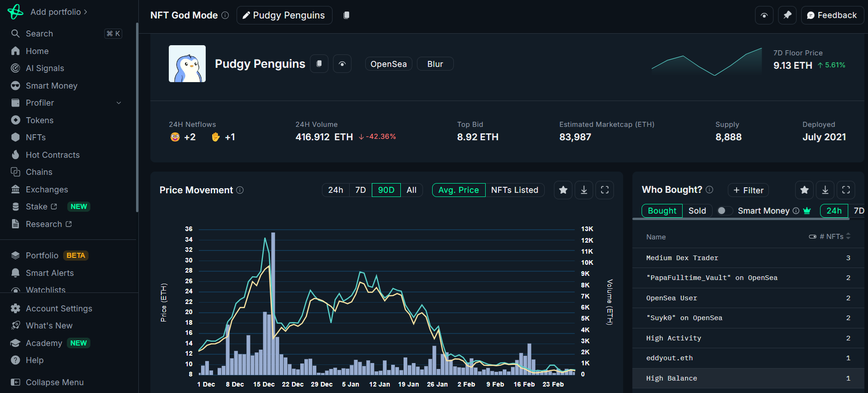This screenshot has height=393, width=868.
Task: Switch to the Sold tab
Action: [697, 211]
